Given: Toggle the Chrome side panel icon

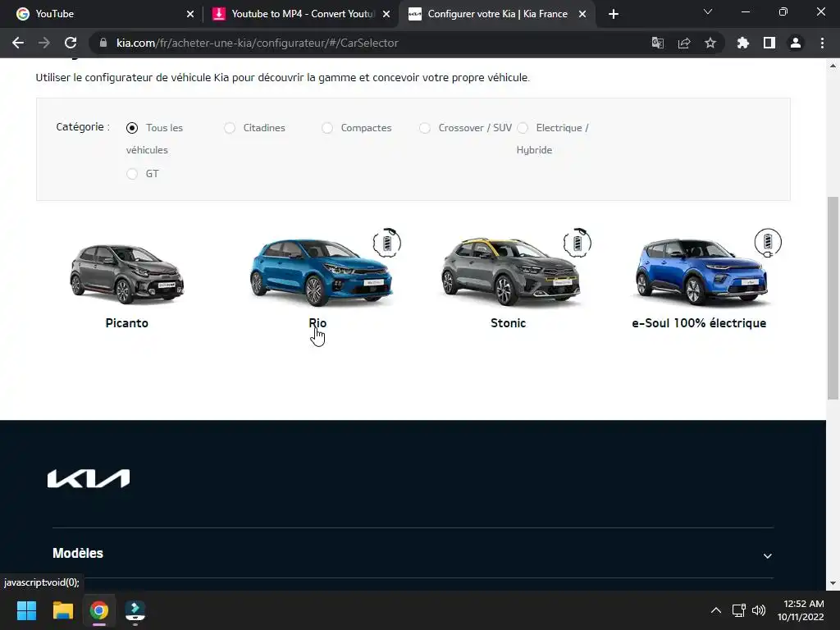Looking at the screenshot, I should click(769, 43).
